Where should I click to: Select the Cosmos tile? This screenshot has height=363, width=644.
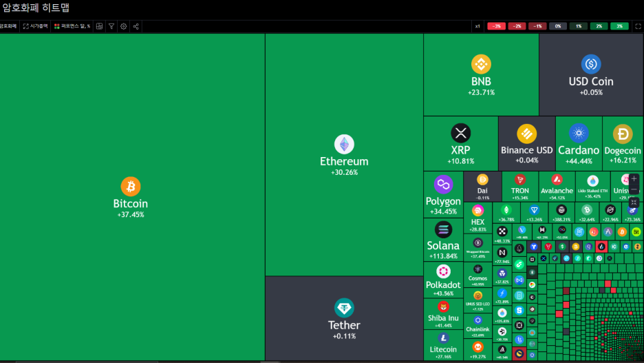[x=477, y=275]
